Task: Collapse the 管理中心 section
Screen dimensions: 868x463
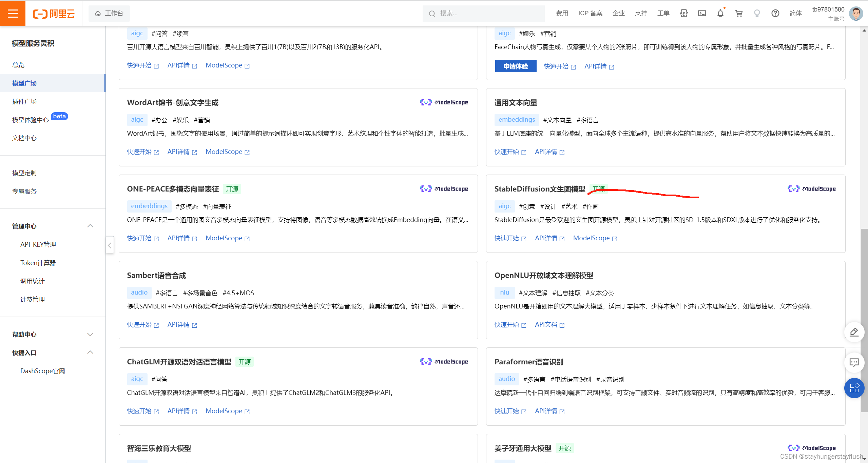Action: point(90,226)
